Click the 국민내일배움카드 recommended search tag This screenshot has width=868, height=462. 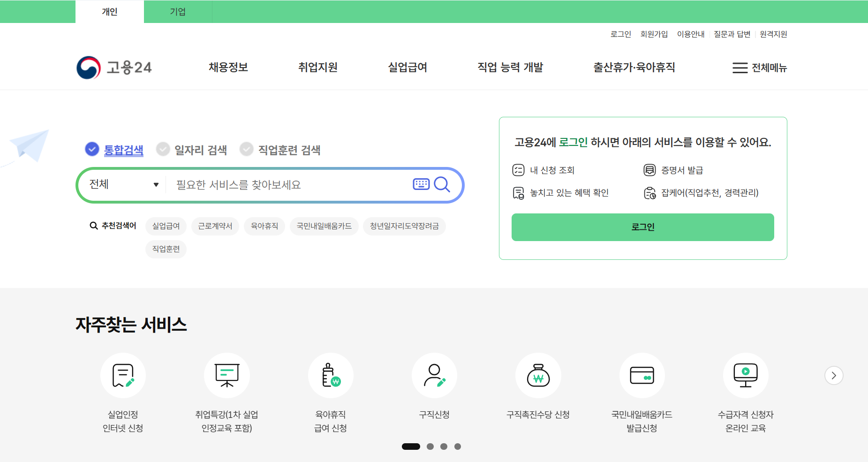[x=324, y=226]
